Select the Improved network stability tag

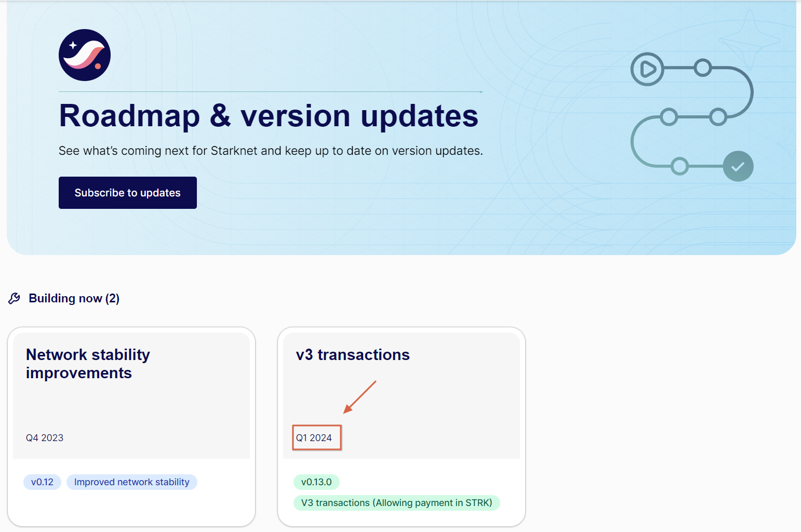[132, 482]
